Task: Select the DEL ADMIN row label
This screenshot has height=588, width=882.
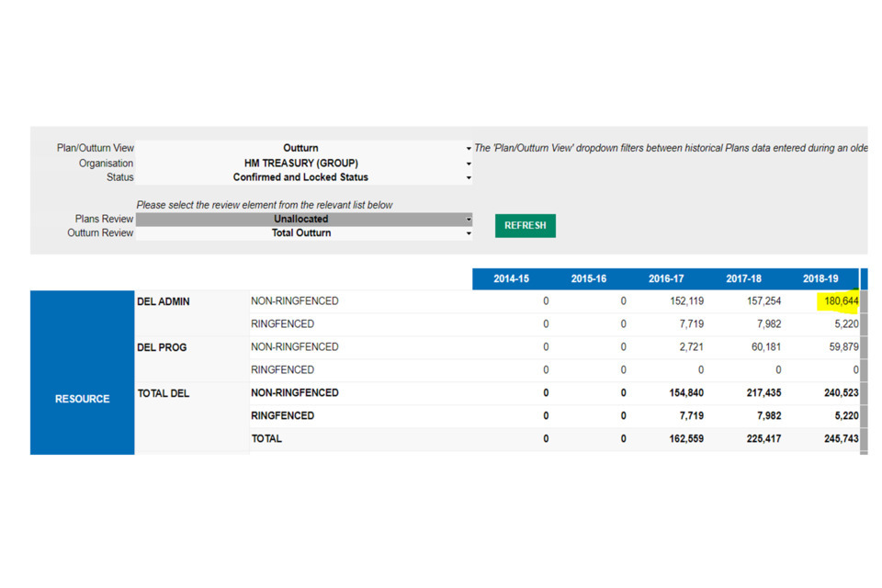Action: [164, 301]
